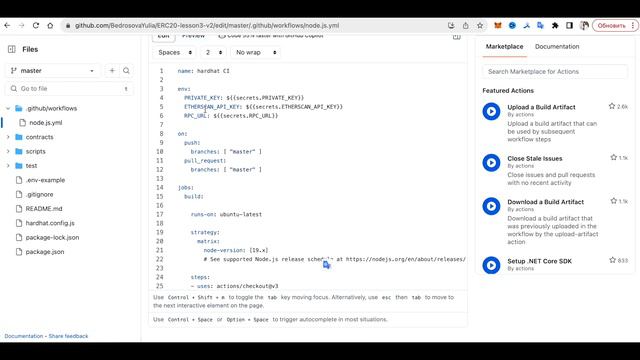640x360 pixels.
Task: Open the blue round extension icon
Action: pos(512,25)
